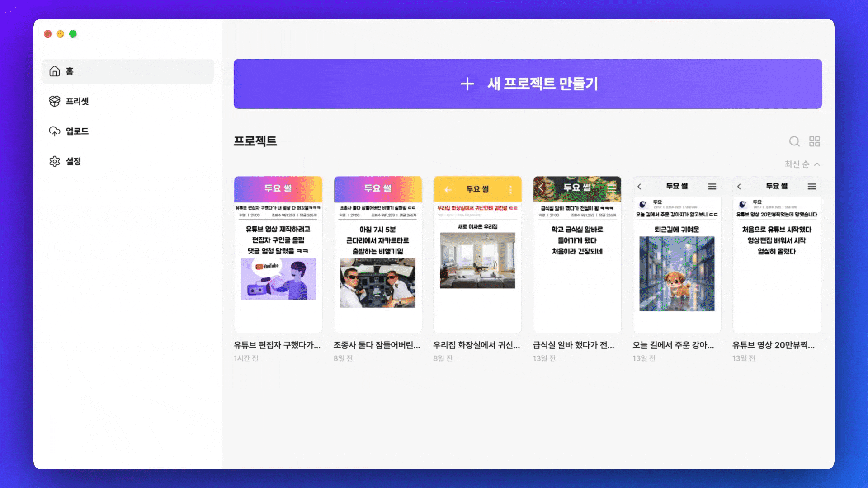This screenshot has height=488, width=868.
Task: Click the sort order chevron arrow
Action: click(x=817, y=164)
